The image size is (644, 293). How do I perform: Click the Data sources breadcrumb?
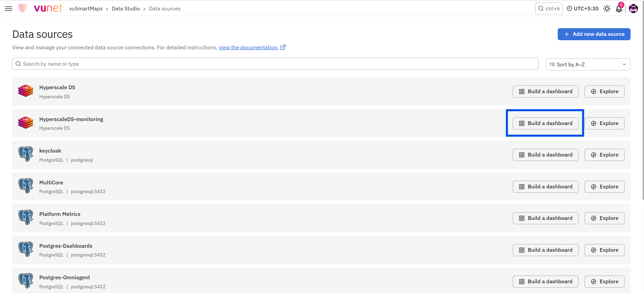point(165,9)
